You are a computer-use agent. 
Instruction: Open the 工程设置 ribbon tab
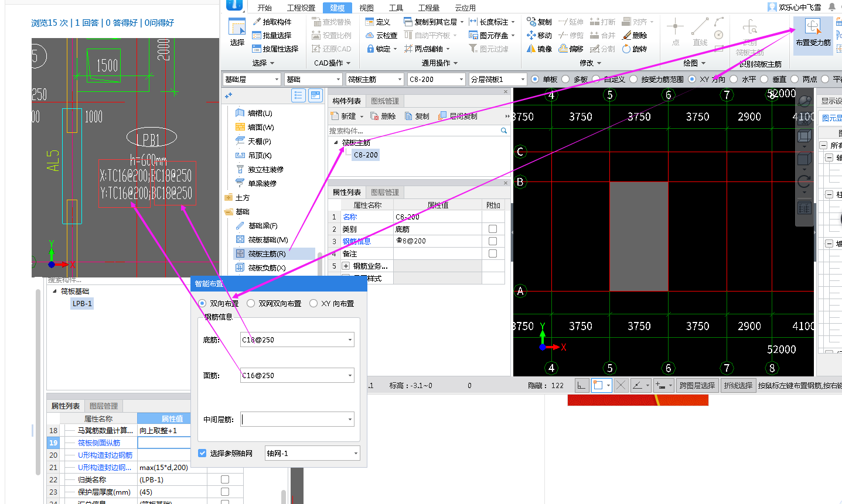click(301, 8)
